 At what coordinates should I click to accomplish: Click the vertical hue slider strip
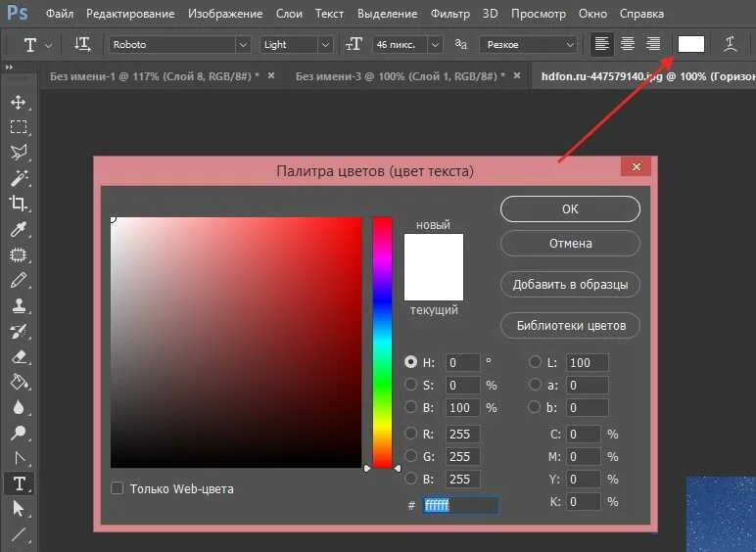point(382,343)
